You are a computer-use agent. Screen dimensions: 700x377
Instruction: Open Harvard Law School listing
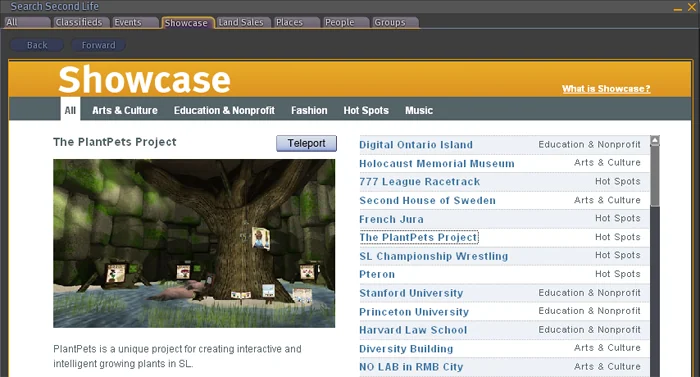(x=413, y=330)
